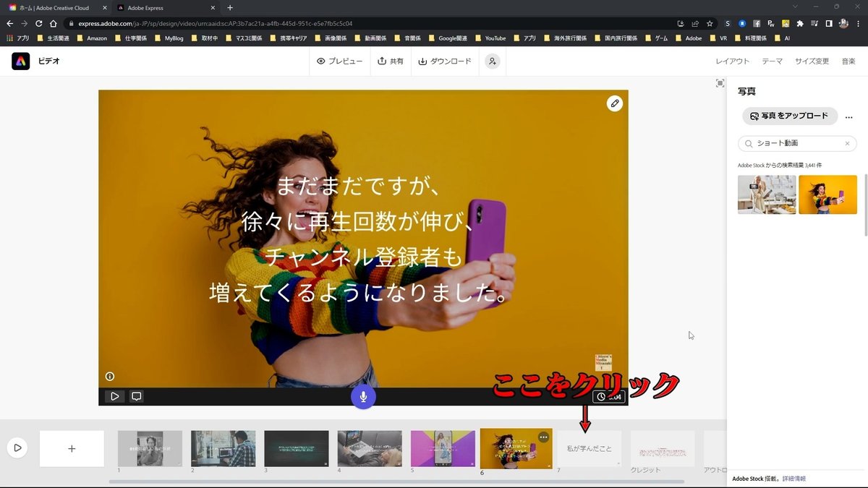Viewport: 868px width, 488px height.
Task: Click the purple microphone record button
Action: point(363,396)
